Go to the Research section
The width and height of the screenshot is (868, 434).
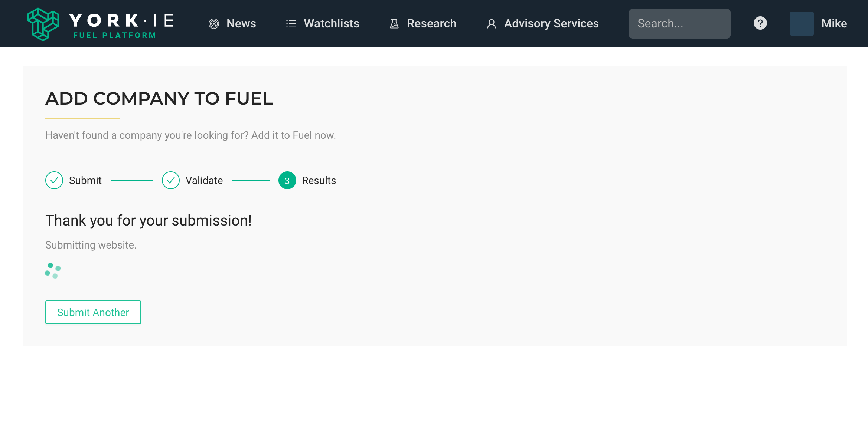pyautogui.click(x=423, y=23)
